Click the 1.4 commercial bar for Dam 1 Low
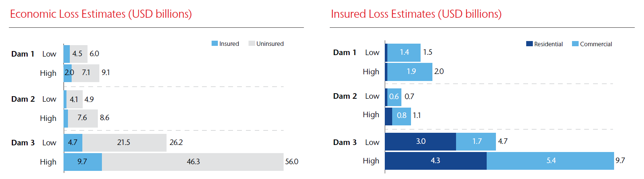 click(x=404, y=53)
